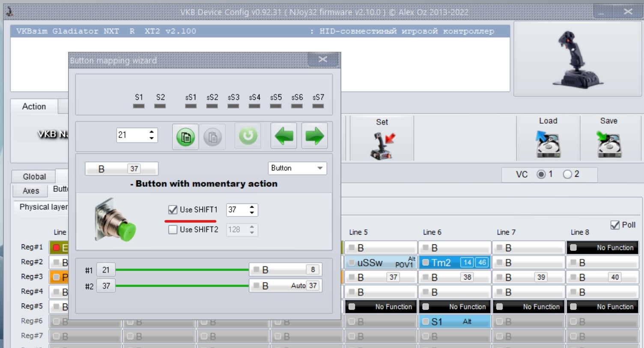Open the Axes tab
Viewport: 644px width, 348px height.
(x=31, y=191)
